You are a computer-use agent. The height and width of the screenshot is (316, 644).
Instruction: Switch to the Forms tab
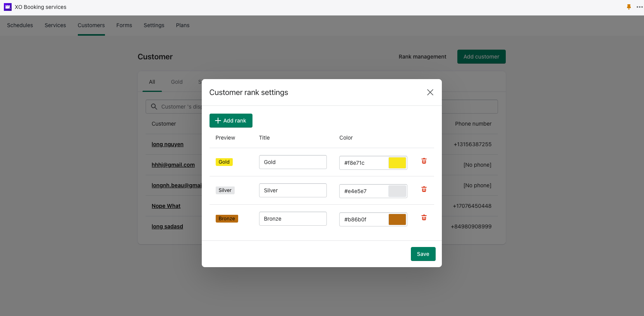click(x=124, y=25)
